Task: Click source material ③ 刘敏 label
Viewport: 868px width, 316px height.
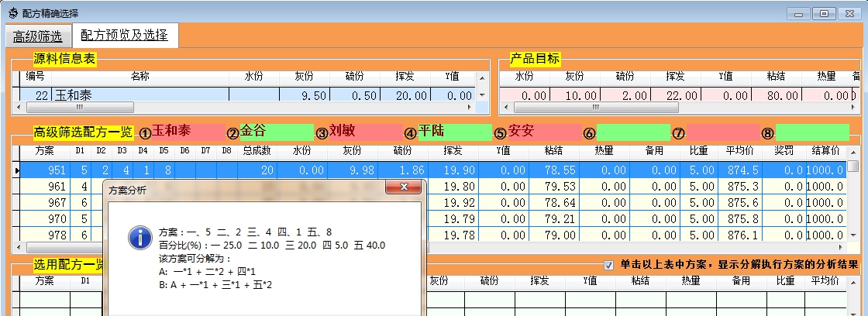Action: tap(365, 132)
